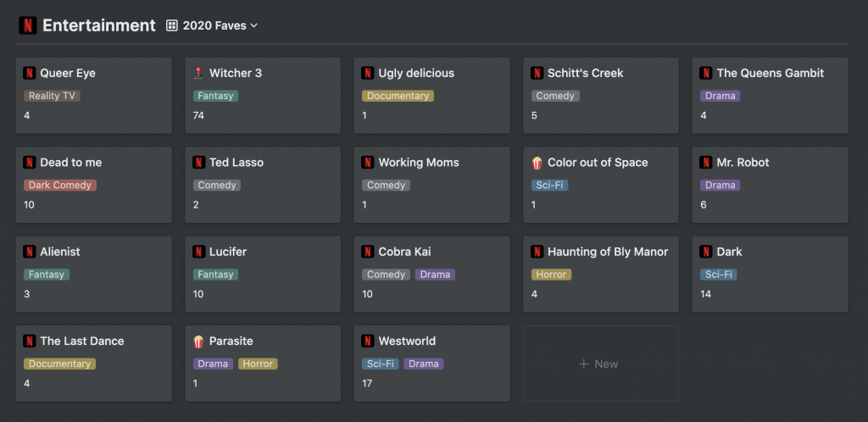Click the Netflix icon on Westworld card
The image size is (868, 422).
368,341
